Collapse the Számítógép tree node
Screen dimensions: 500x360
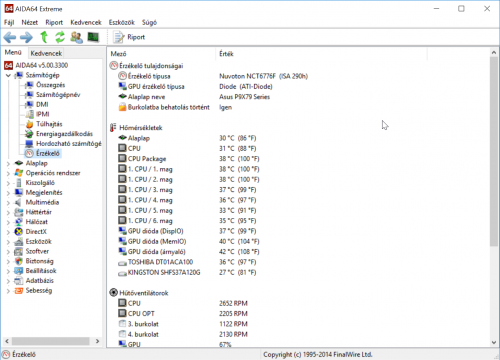point(8,75)
